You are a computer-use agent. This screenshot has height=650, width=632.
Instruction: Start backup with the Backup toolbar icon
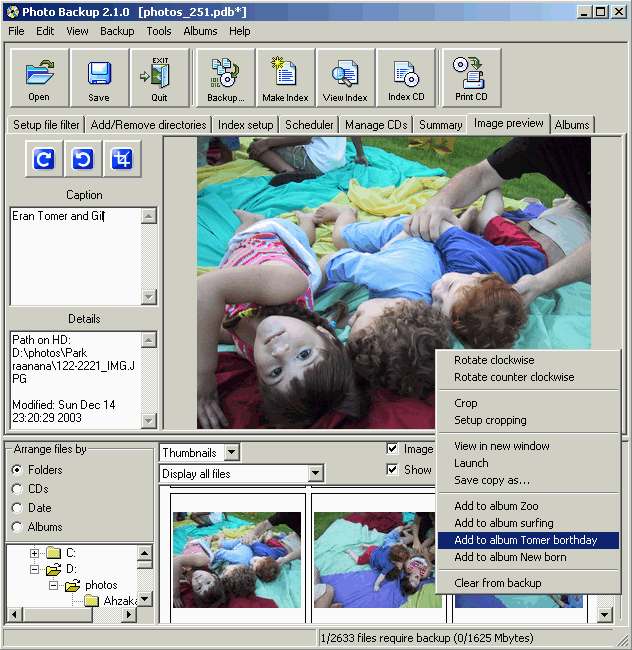tap(224, 78)
